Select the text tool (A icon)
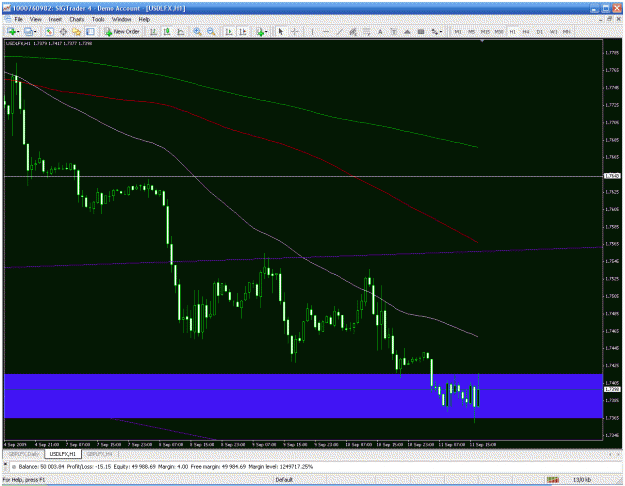 click(x=380, y=31)
